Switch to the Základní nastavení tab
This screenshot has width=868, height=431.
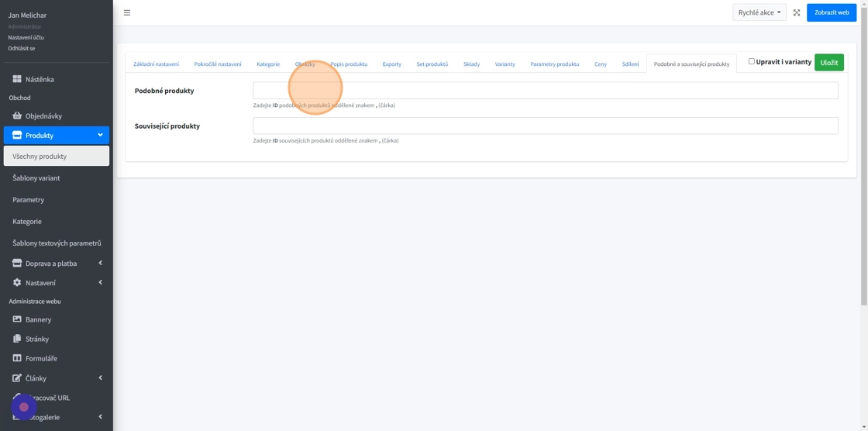click(x=156, y=64)
